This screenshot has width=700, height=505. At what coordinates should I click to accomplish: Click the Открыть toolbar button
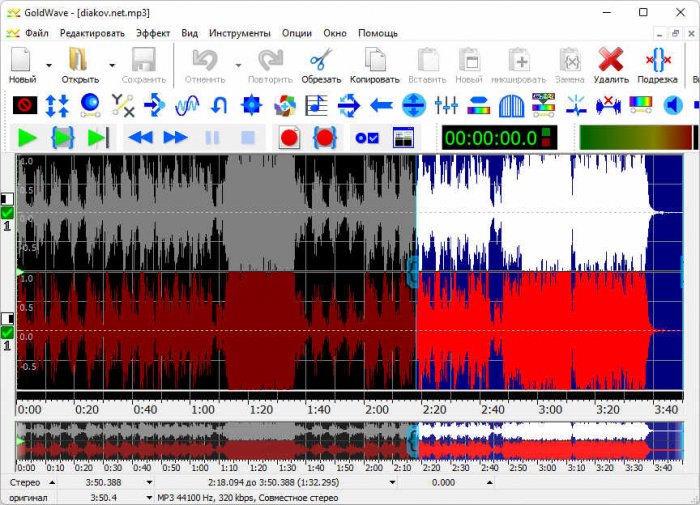click(x=78, y=64)
